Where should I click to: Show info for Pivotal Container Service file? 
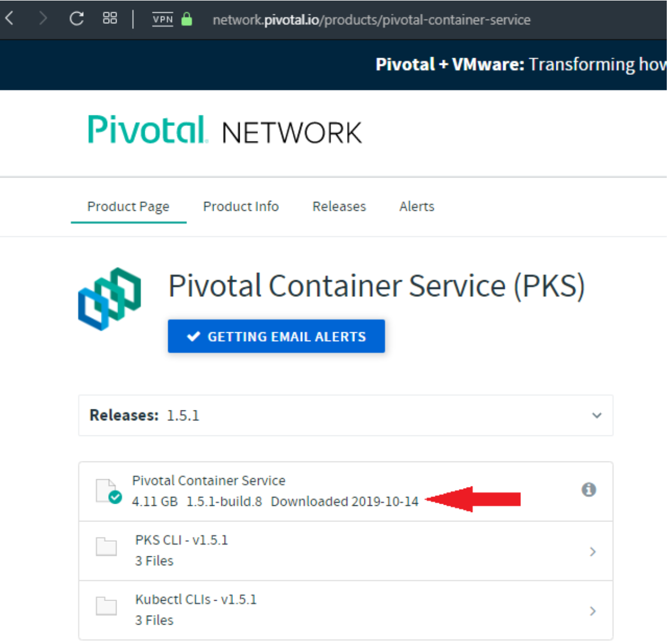(x=589, y=490)
